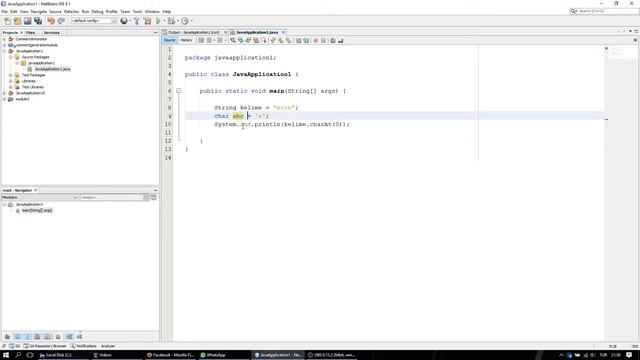The height and width of the screenshot is (360, 640).
Task: Open Notifications in status bar
Action: 84,346
